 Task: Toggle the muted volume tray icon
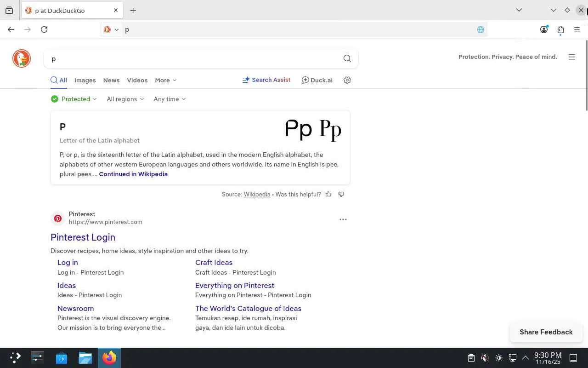click(x=485, y=358)
